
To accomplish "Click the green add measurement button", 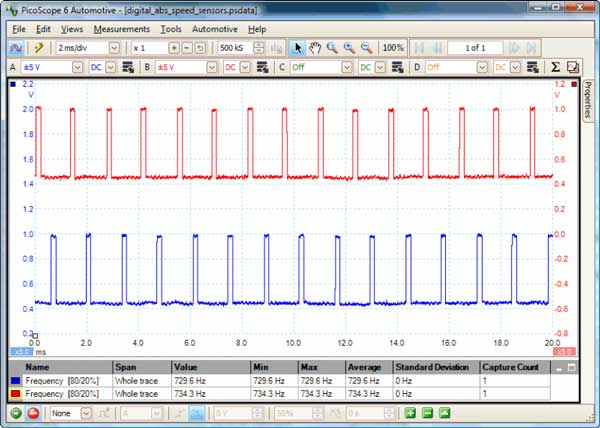I will point(410,412).
